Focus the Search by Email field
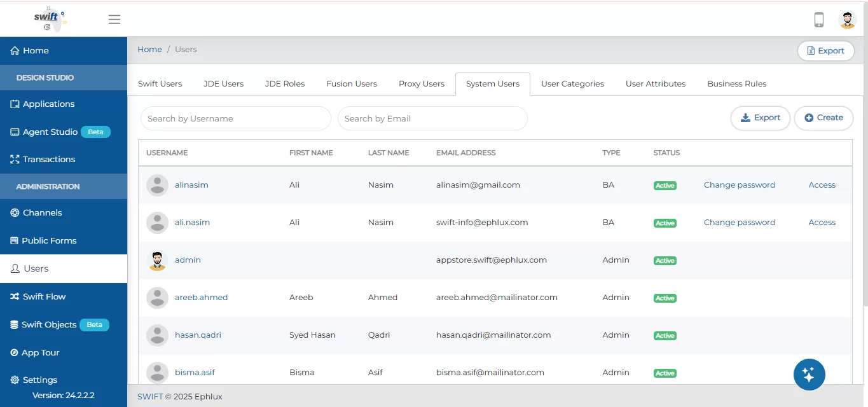This screenshot has height=407, width=868. [432, 118]
